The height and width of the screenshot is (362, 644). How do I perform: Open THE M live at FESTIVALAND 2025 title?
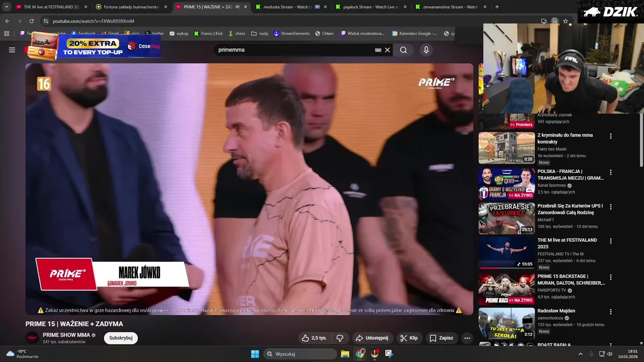point(567,243)
